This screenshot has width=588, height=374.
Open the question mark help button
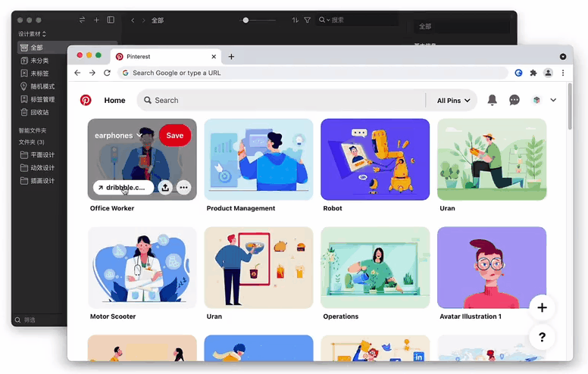coord(542,337)
